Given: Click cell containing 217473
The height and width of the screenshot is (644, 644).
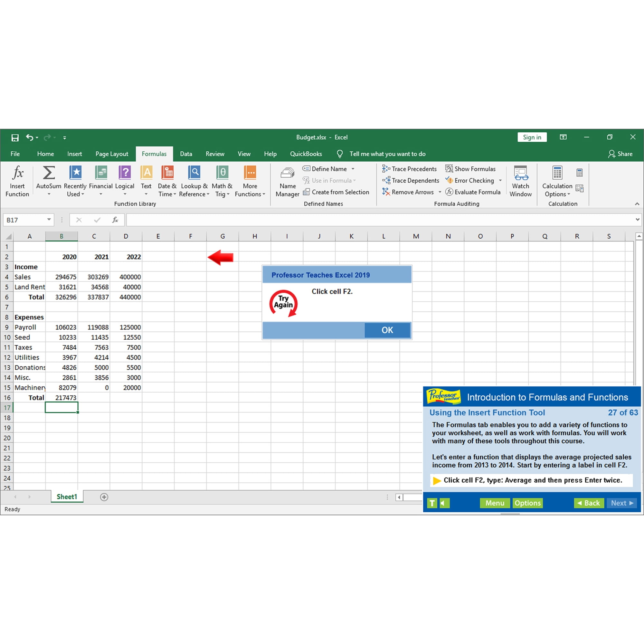Looking at the screenshot, I should click(62, 398).
